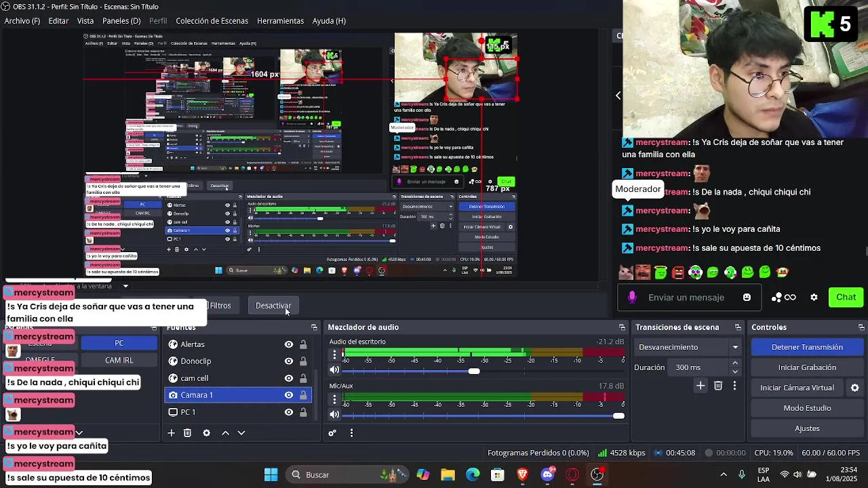Hide the Camara 1 source
868x488 pixels.
click(289, 395)
